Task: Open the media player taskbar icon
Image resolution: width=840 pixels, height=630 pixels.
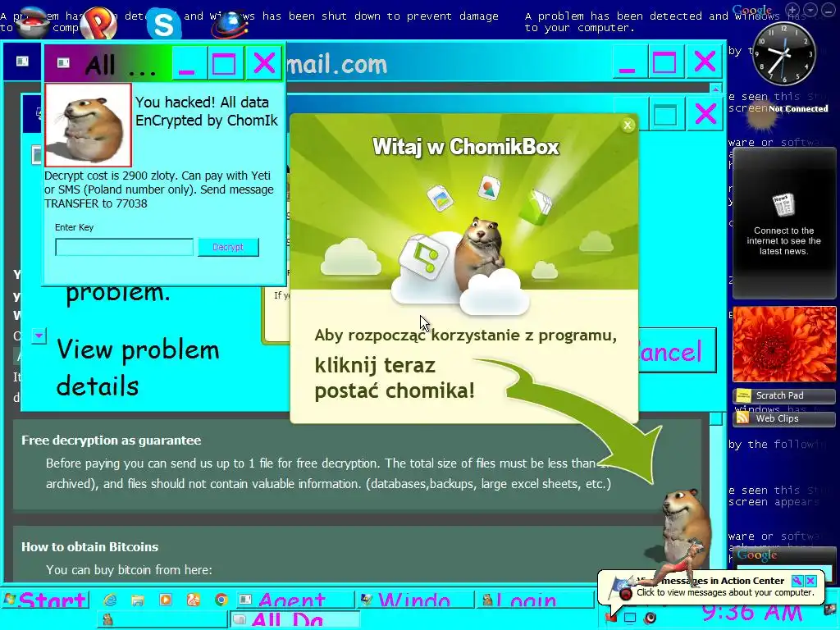Action: tap(166, 600)
